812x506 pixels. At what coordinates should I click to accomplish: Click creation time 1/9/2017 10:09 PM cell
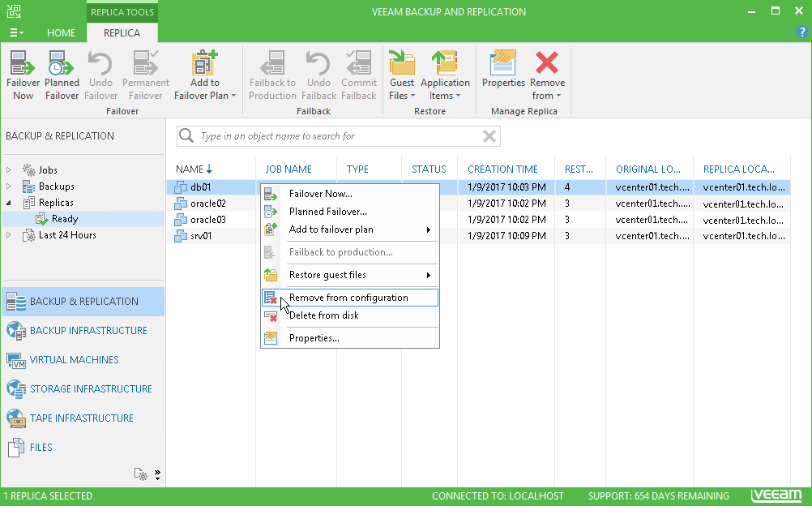click(506, 236)
